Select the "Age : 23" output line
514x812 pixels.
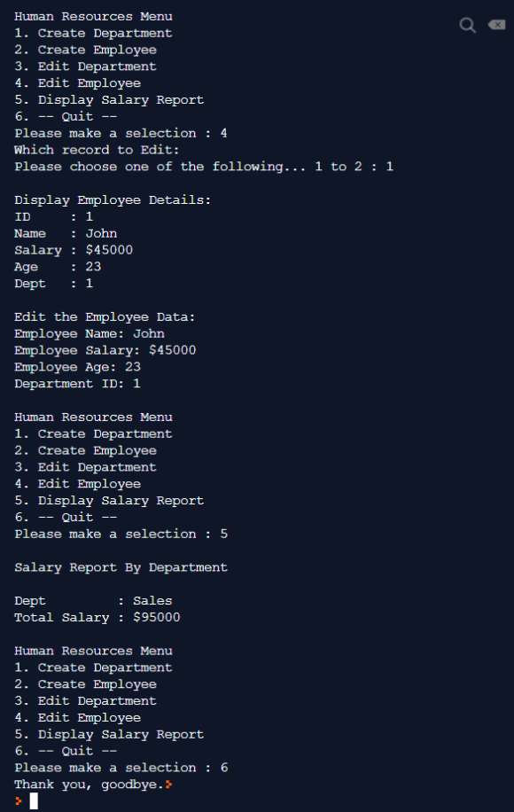pyautogui.click(x=58, y=267)
